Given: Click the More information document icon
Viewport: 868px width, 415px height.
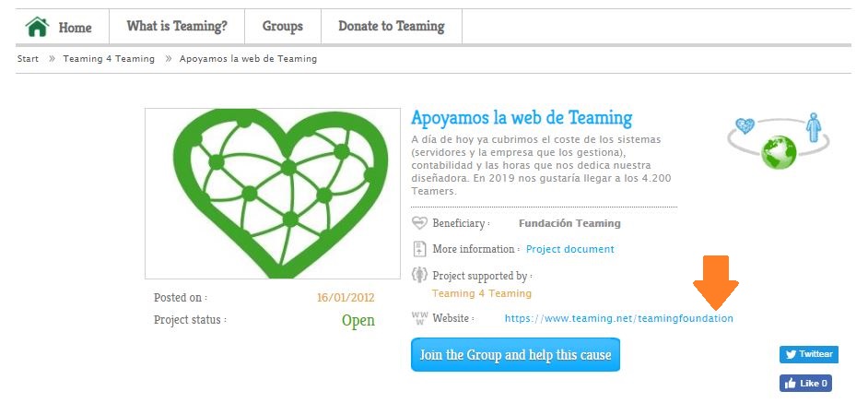Looking at the screenshot, I should point(419,249).
